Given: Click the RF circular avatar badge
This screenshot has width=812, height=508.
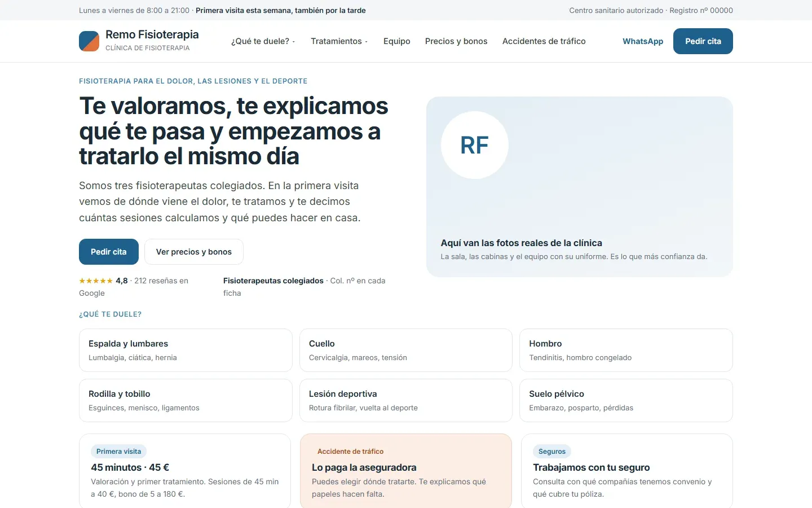Looking at the screenshot, I should click(x=474, y=145).
